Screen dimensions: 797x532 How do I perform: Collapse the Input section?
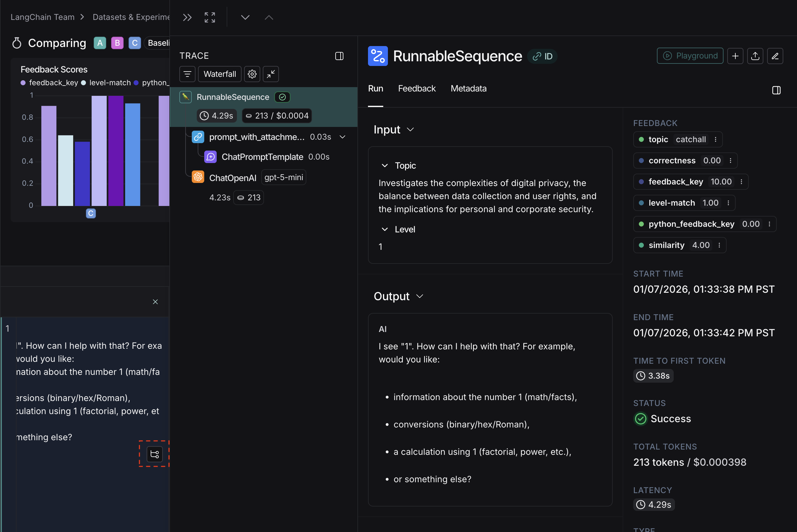coord(411,129)
